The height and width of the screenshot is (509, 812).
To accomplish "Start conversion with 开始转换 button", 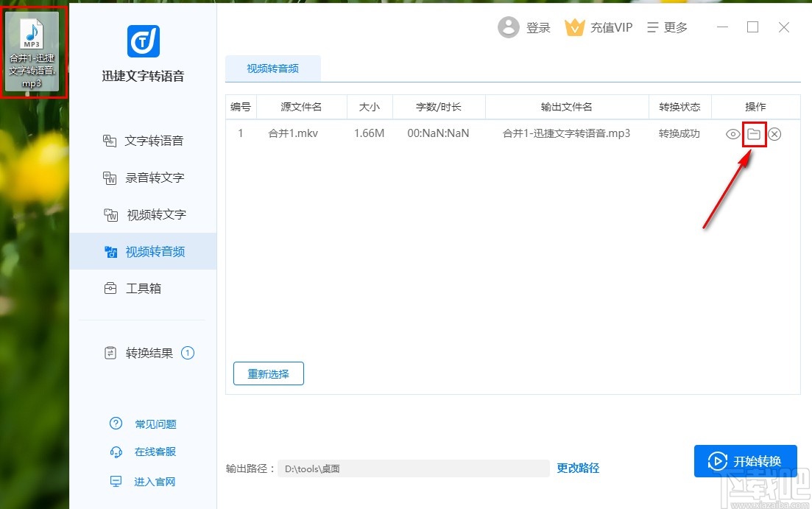I will tap(745, 460).
